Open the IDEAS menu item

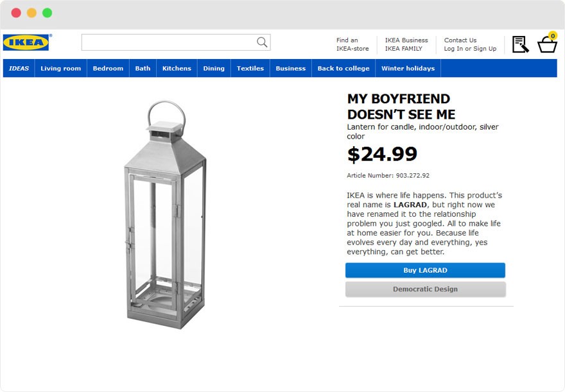pyautogui.click(x=19, y=69)
